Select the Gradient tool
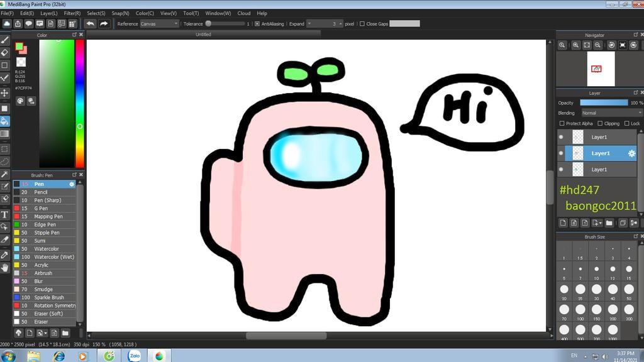 [5, 134]
